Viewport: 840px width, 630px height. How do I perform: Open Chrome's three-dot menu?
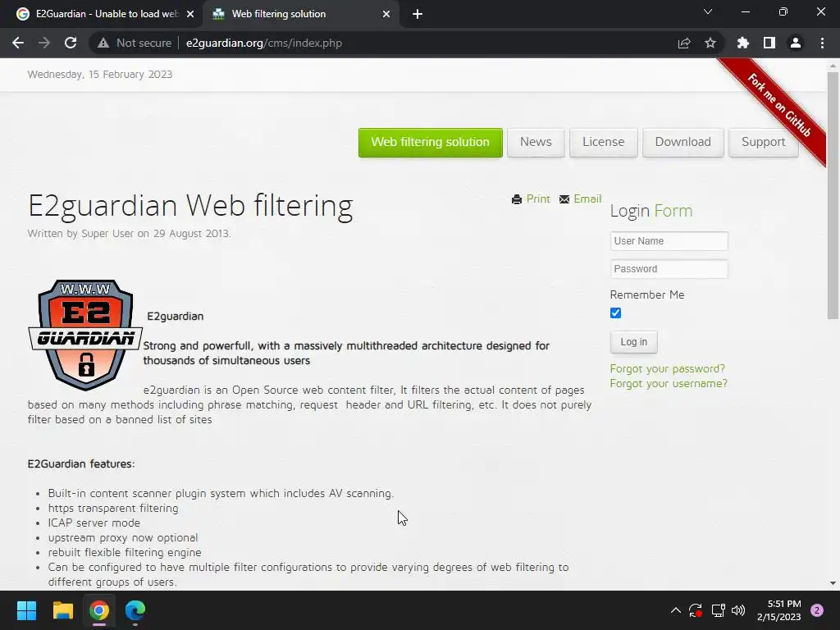822,43
